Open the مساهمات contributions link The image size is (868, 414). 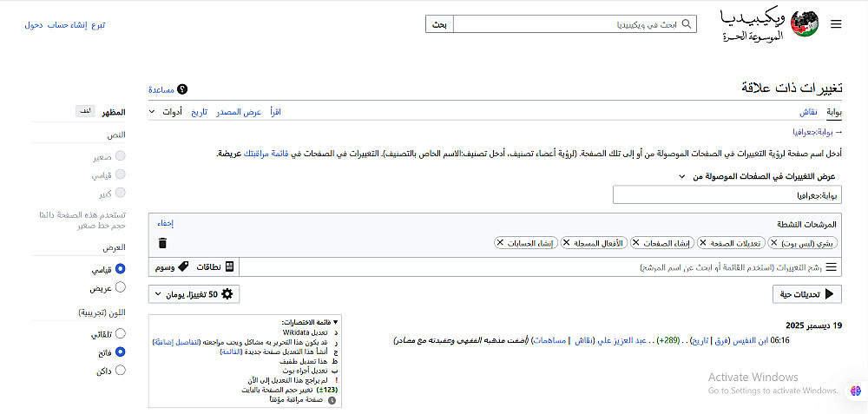pos(549,340)
